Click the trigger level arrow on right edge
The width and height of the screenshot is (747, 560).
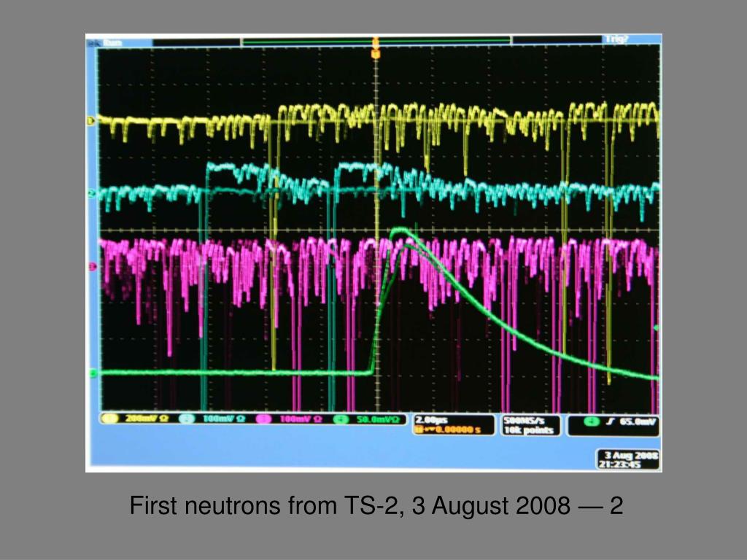coord(657,328)
